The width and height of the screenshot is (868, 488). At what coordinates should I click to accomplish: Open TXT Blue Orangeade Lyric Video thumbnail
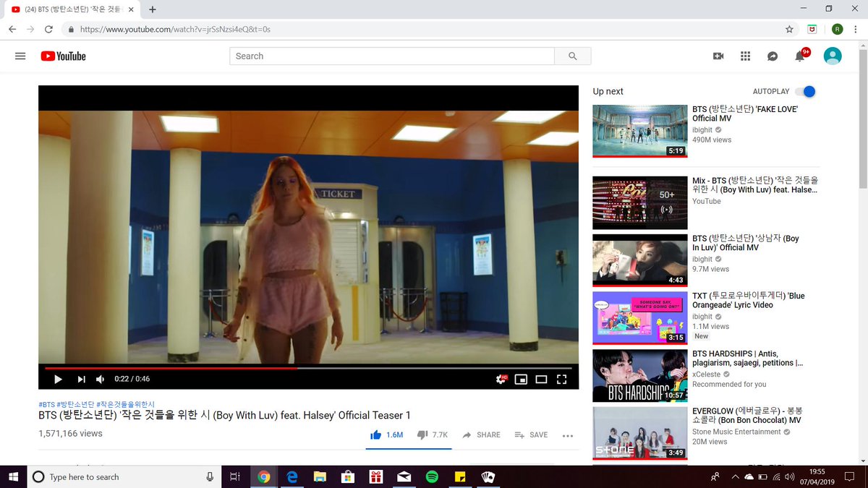[x=639, y=317]
